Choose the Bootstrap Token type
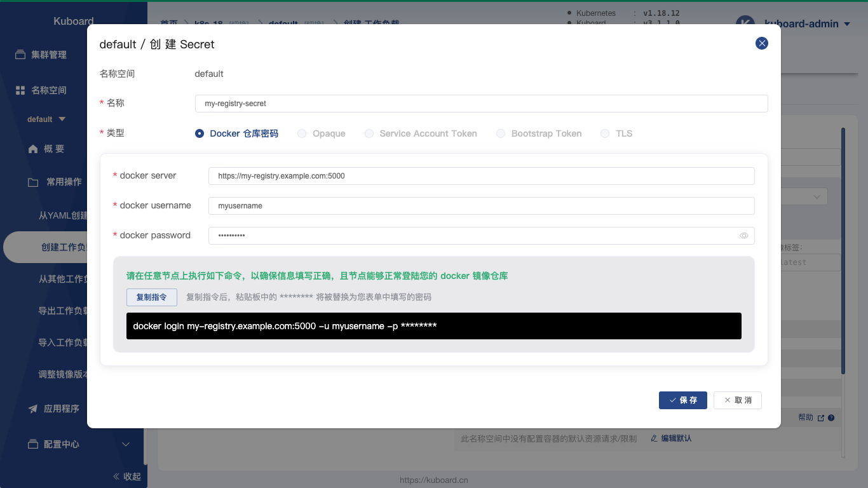This screenshot has height=488, width=868. click(501, 133)
